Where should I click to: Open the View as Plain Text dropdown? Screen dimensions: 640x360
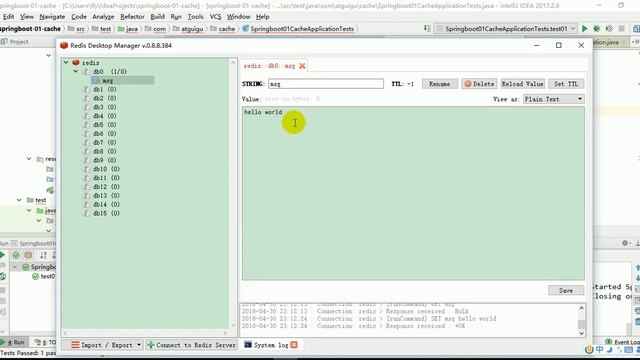tap(553, 99)
